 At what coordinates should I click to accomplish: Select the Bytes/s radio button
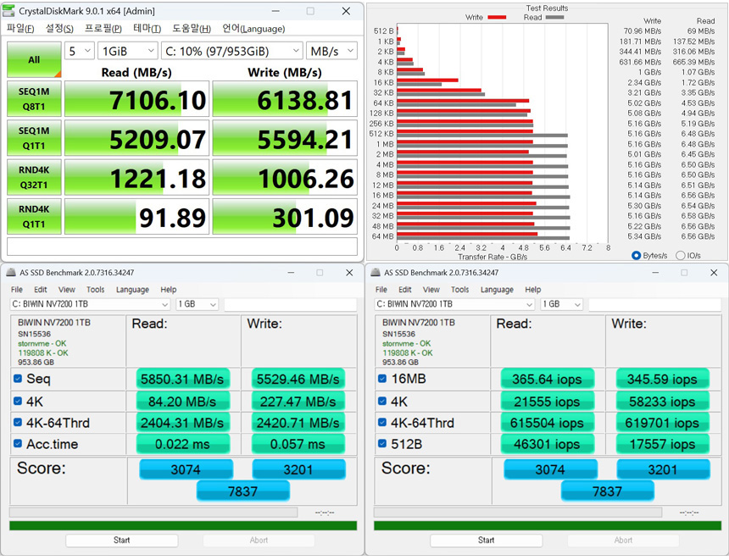[636, 256]
